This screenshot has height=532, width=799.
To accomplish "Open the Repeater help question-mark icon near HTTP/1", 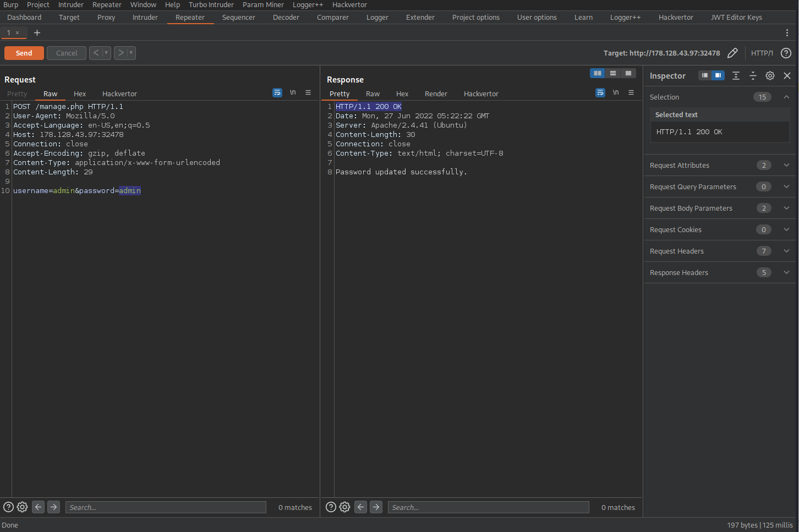I will click(786, 53).
